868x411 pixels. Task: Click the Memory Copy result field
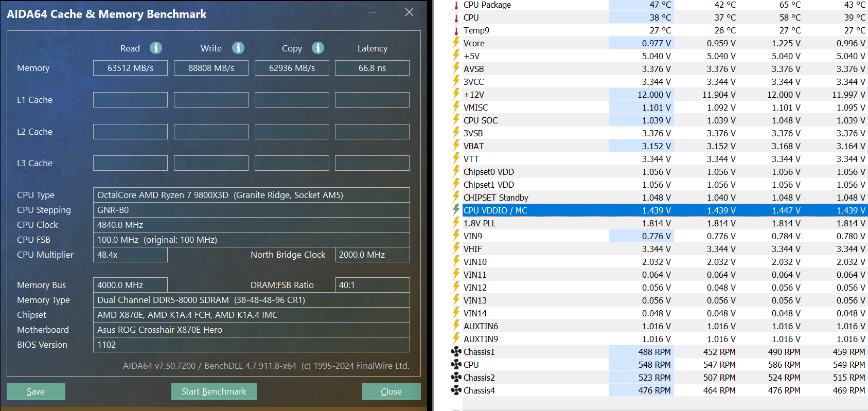292,68
